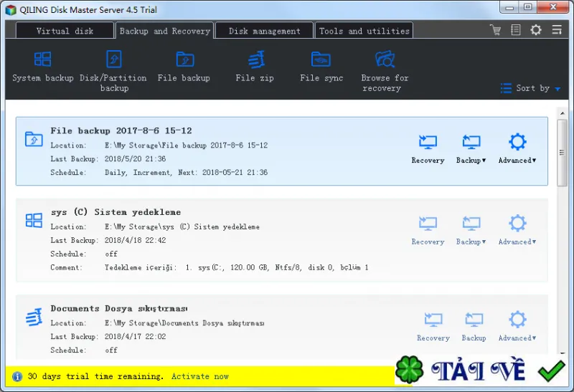
Task: Switch to the Disk management tab
Action: (x=264, y=31)
